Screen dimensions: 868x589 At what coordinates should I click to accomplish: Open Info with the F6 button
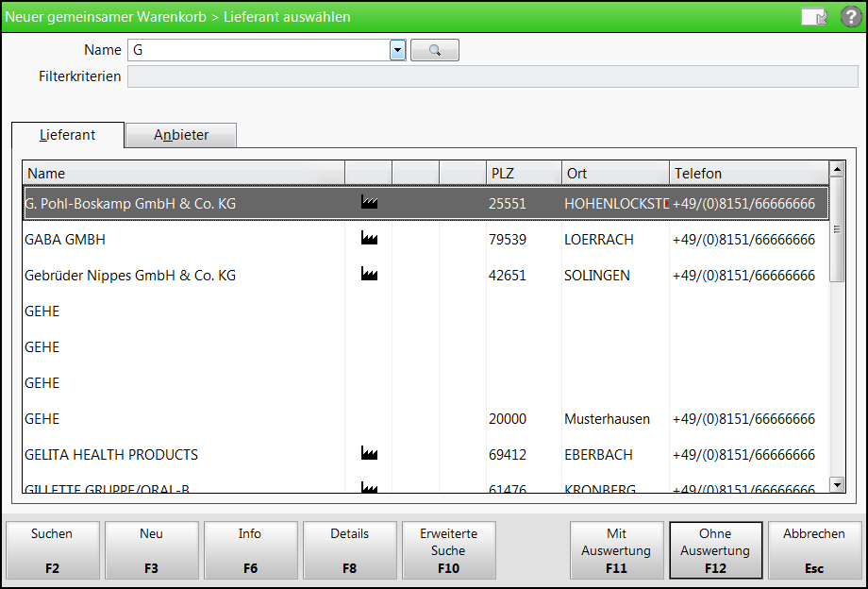pos(250,550)
